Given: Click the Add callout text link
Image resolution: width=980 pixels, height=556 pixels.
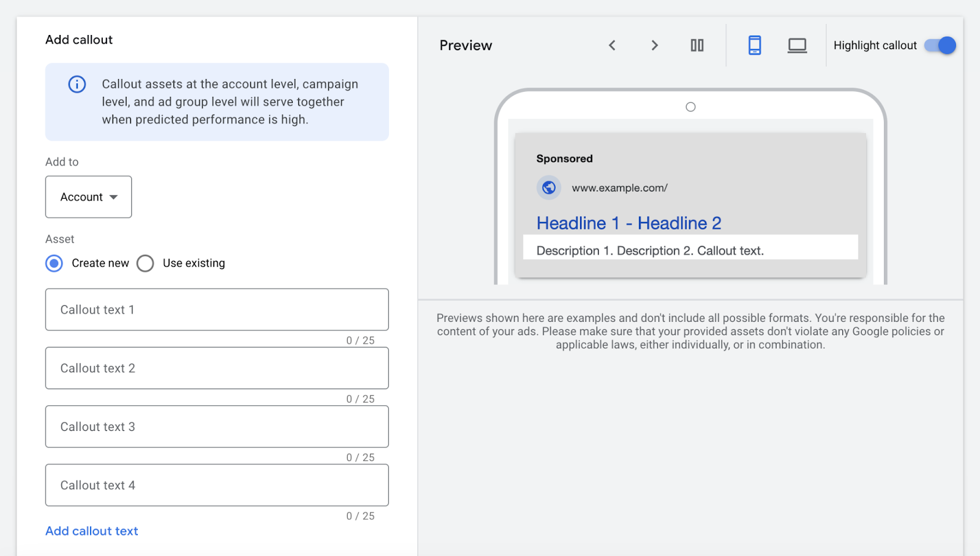Looking at the screenshot, I should 91,531.
